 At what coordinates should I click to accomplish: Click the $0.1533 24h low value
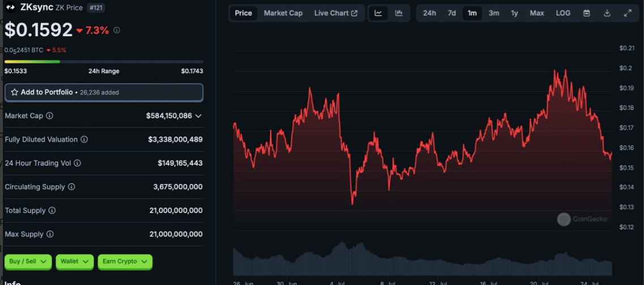(x=16, y=71)
